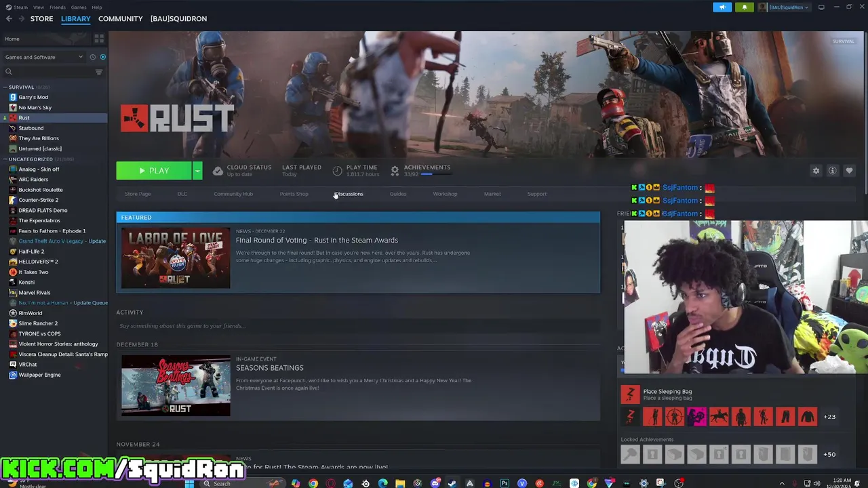The width and height of the screenshot is (868, 488).
Task: Select Place Sleeping Bag achievement icon
Action: tap(630, 394)
